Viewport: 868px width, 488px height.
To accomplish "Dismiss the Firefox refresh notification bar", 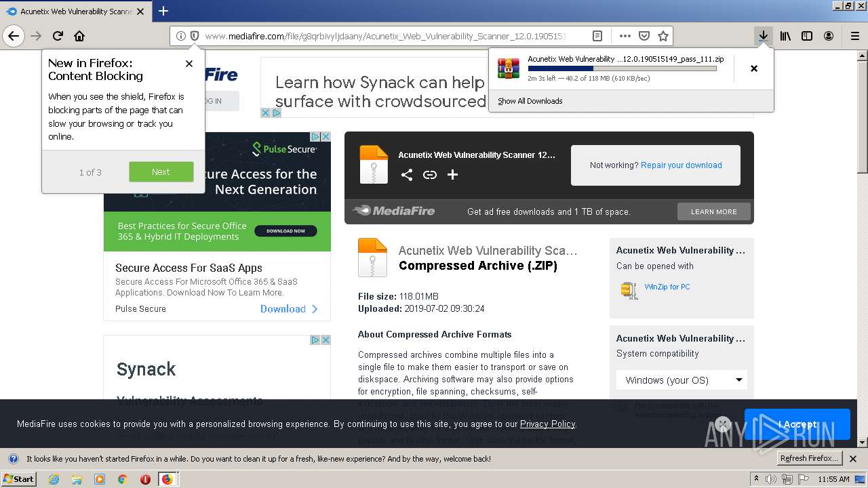I will [854, 459].
